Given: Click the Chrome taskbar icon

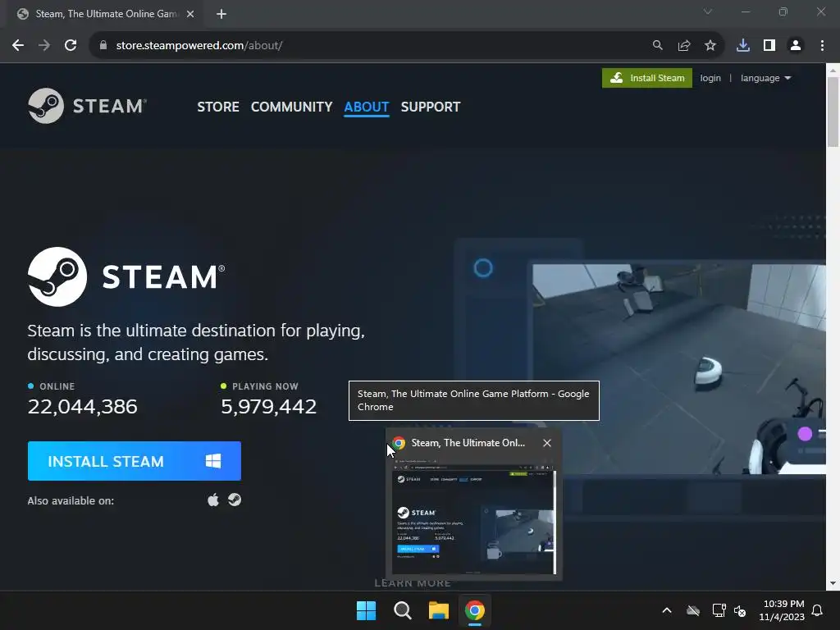Looking at the screenshot, I should pyautogui.click(x=475, y=610).
